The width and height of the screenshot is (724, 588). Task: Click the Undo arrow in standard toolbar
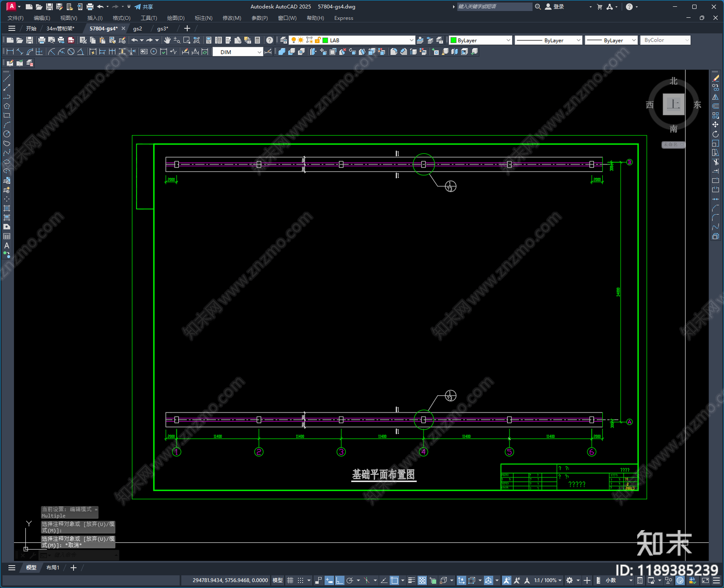(x=134, y=40)
